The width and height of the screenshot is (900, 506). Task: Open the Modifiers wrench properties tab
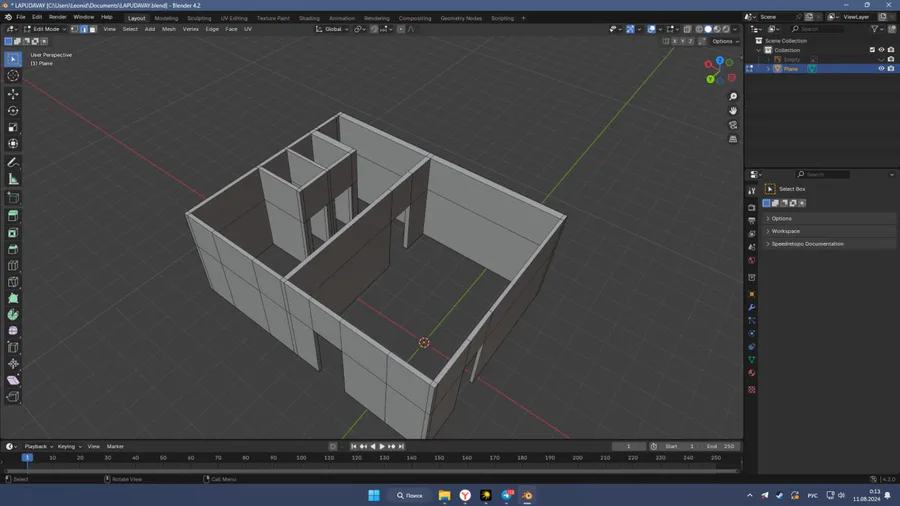coord(752,308)
